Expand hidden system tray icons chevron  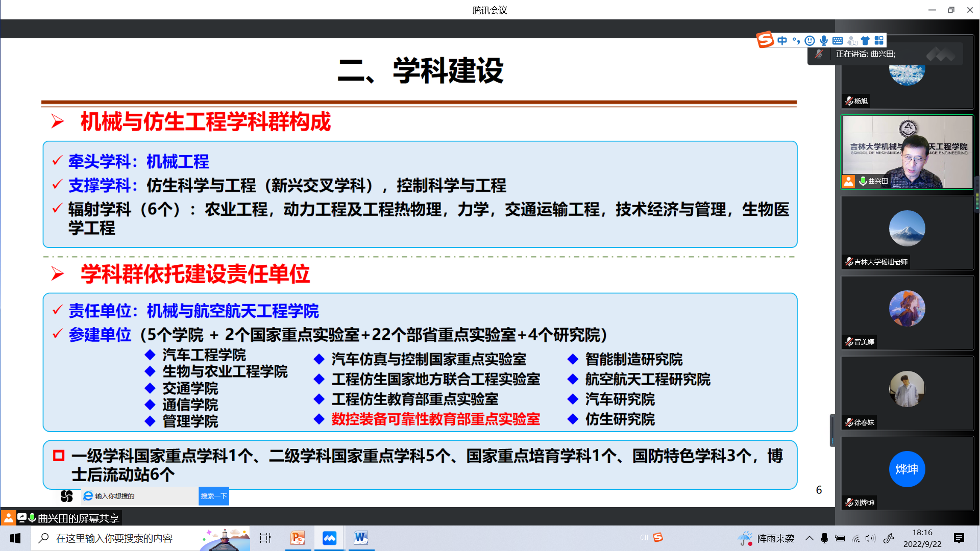pos(810,538)
